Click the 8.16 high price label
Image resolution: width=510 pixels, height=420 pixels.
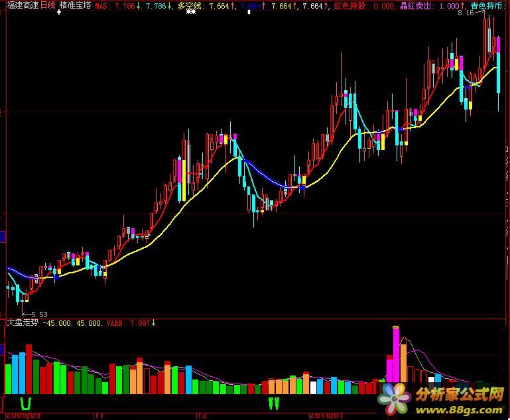pos(466,13)
